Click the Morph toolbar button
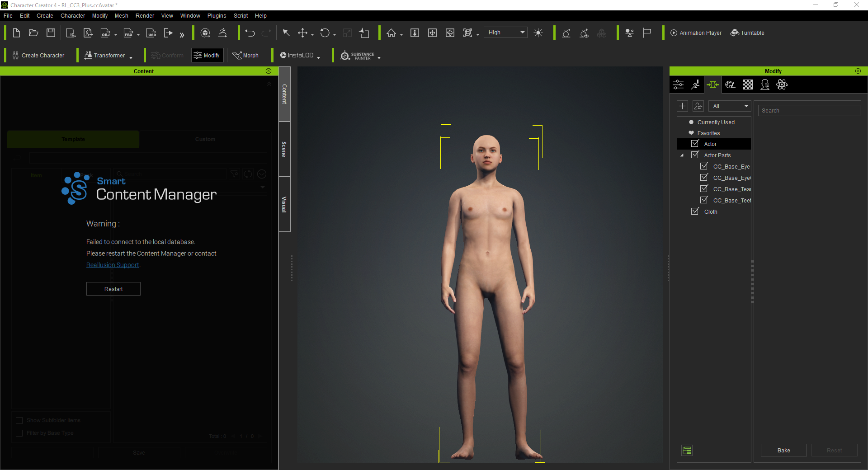 click(245, 56)
